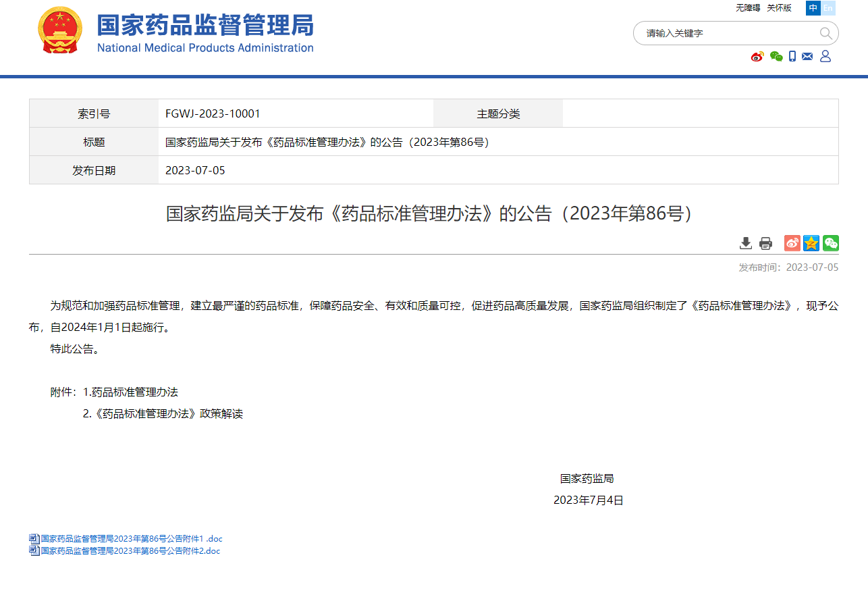868x595 pixels.
Task: Download the announcement via download icon
Action: click(x=746, y=243)
